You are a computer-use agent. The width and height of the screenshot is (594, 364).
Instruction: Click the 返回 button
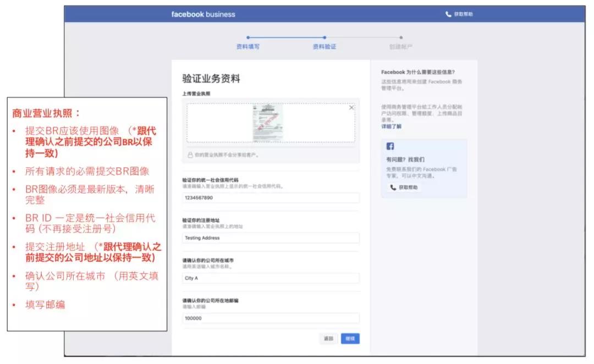pyautogui.click(x=328, y=339)
